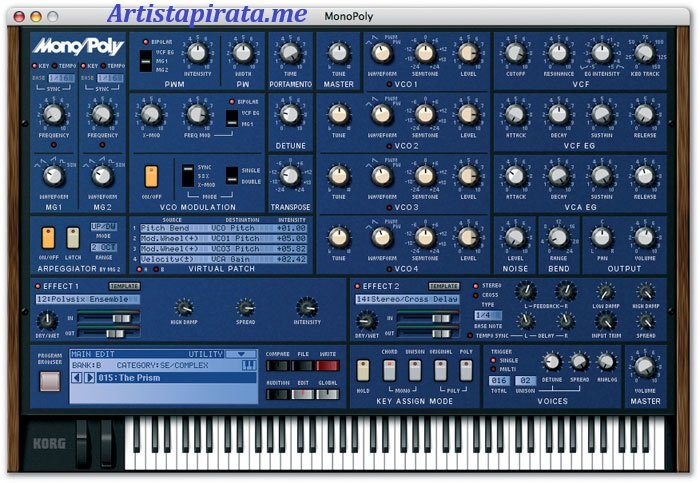Click the MG2 Waveform knob

(x=102, y=176)
